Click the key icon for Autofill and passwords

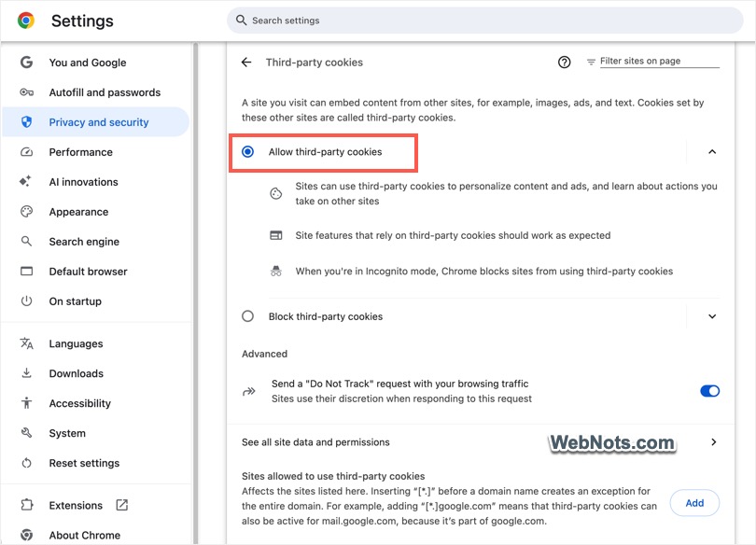click(x=26, y=92)
